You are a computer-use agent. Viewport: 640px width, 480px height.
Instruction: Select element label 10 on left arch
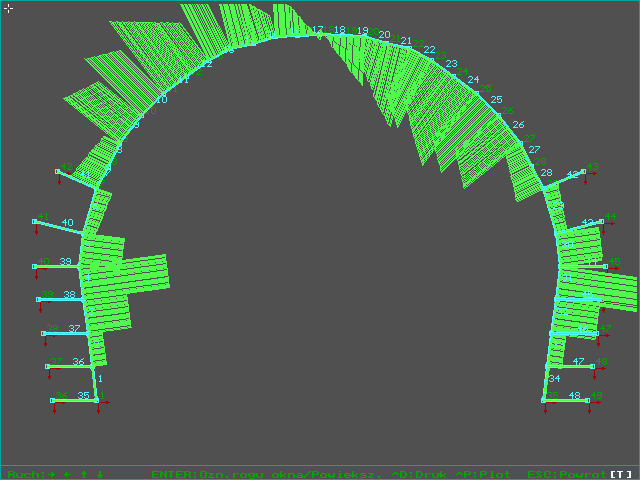point(162,100)
